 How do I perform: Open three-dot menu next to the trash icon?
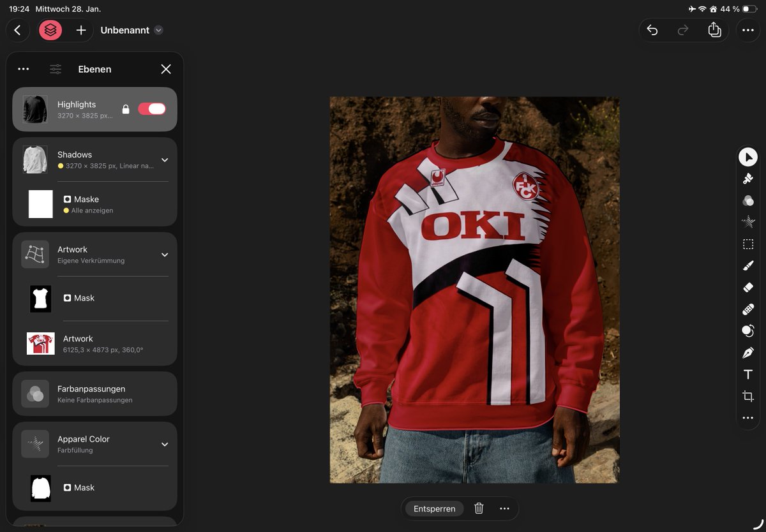504,508
